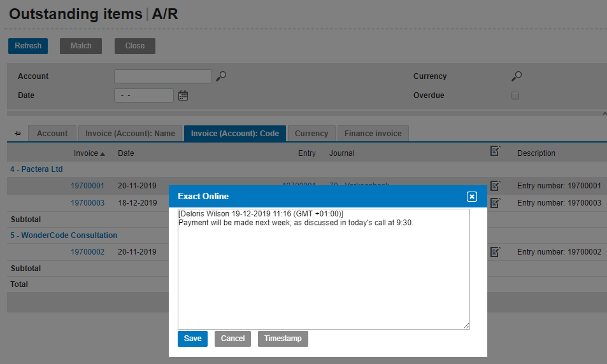Open note icon for entry 19700003

pos(495,203)
